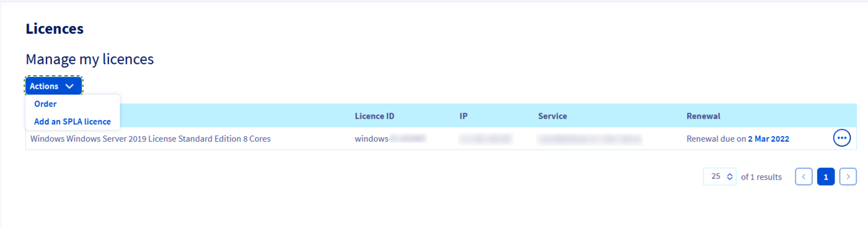Click the blurred IP address cell
Viewport: 868px width, 228px height.
pos(485,139)
